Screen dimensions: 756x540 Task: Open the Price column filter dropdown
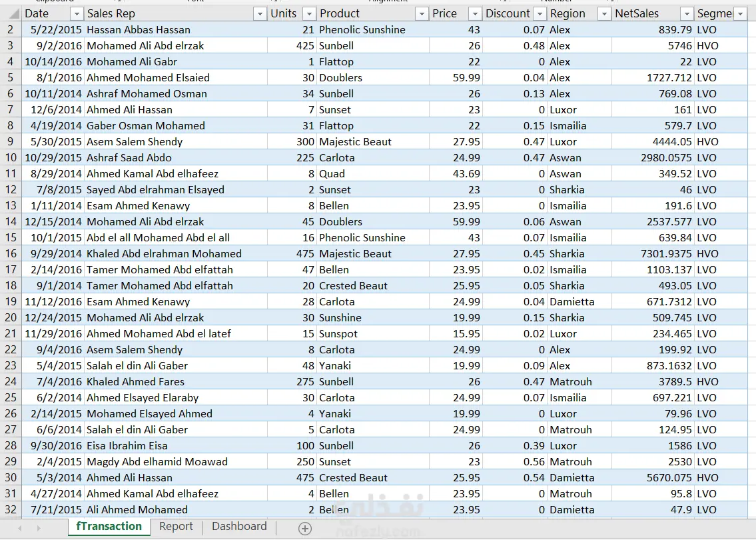[474, 14]
